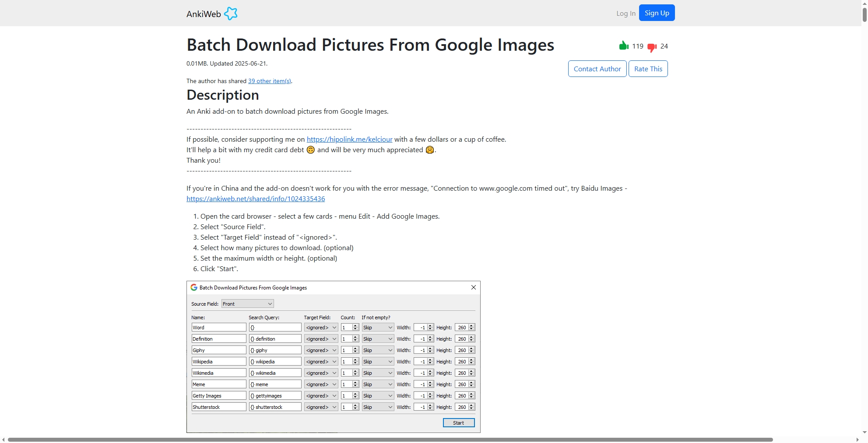Click the horizontal page scrollbar thumb

pyautogui.click(x=390, y=440)
